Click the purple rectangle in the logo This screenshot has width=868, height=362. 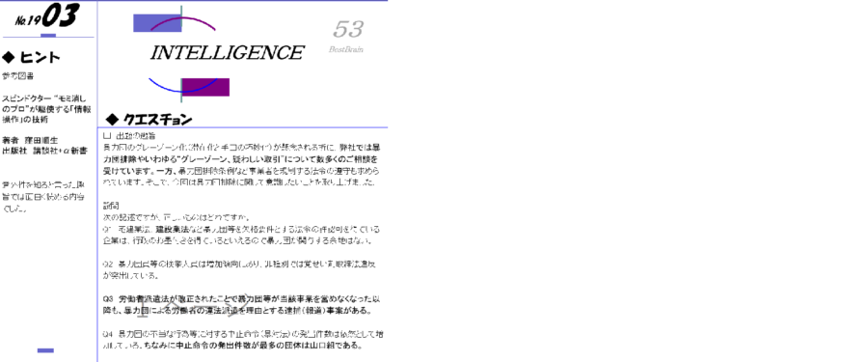pos(205,87)
